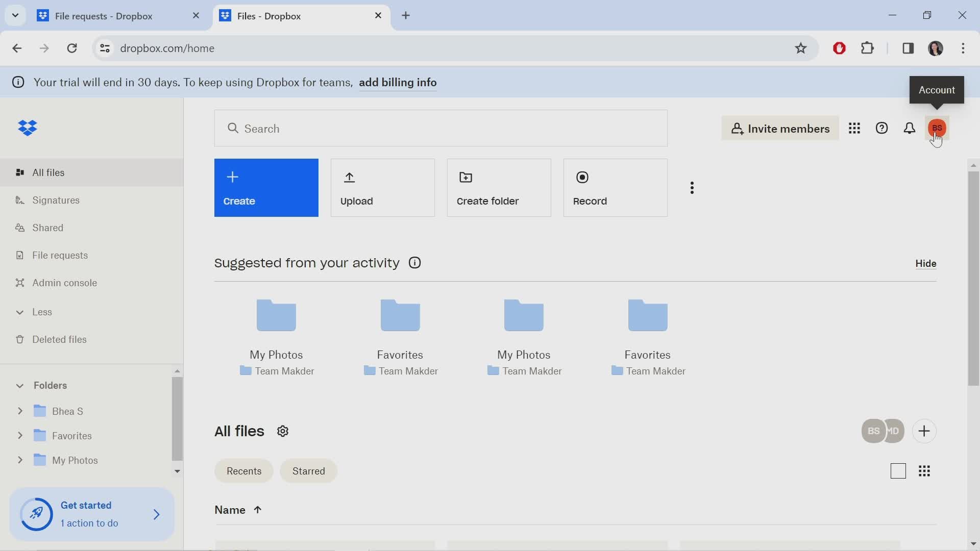Open first suggested My Photos folder
Screen dimensions: 980x551
click(x=276, y=337)
